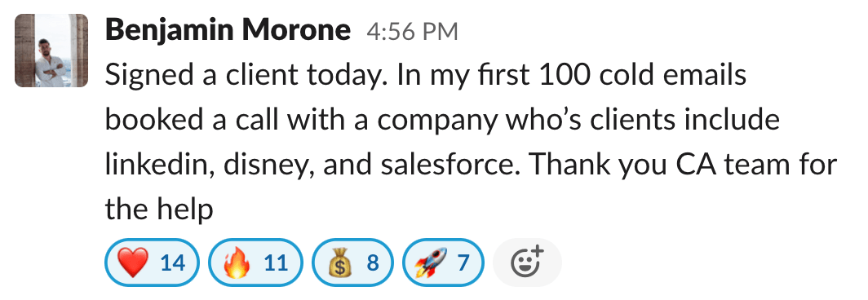Image resolution: width=868 pixels, height=300 pixels.
Task: Click the count 7 beside rocket
Action: pyautogui.click(x=463, y=263)
